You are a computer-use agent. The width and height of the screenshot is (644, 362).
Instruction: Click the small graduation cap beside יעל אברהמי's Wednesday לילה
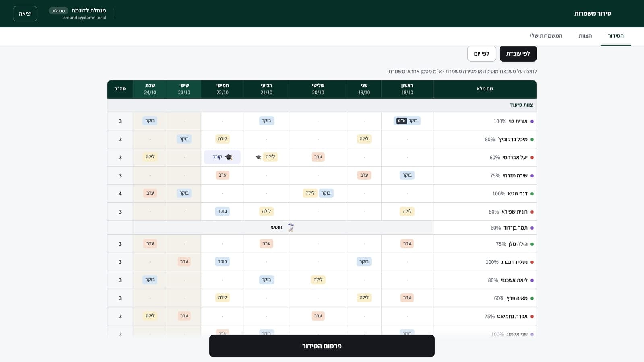258,157
